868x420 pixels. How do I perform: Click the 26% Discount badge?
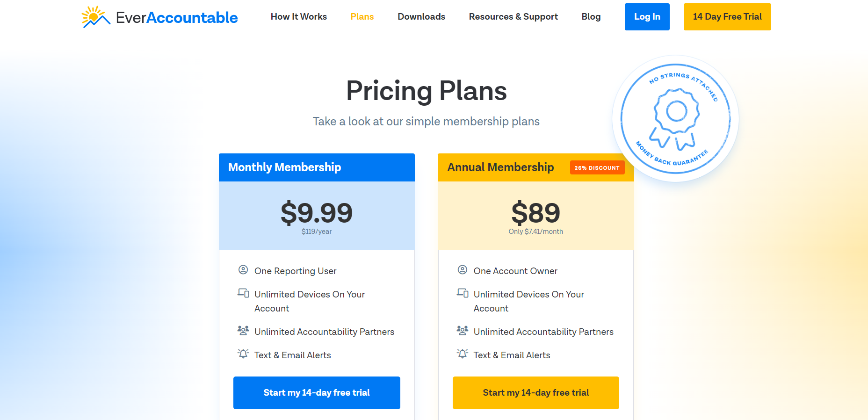pos(597,167)
